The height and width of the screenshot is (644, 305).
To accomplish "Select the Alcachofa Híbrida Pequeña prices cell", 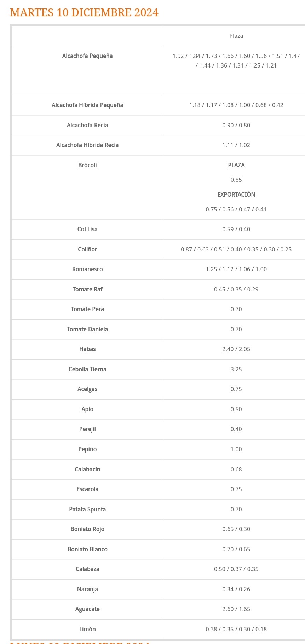I will (236, 105).
